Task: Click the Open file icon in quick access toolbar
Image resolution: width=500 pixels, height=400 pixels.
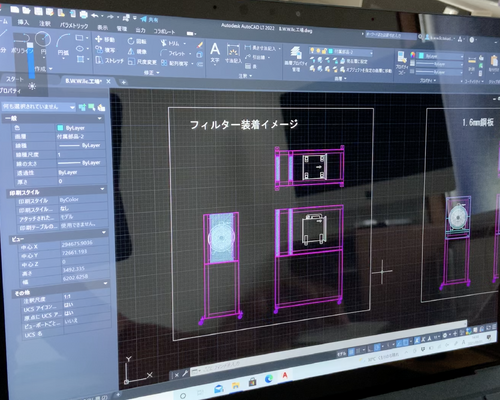Action: [26, 10]
